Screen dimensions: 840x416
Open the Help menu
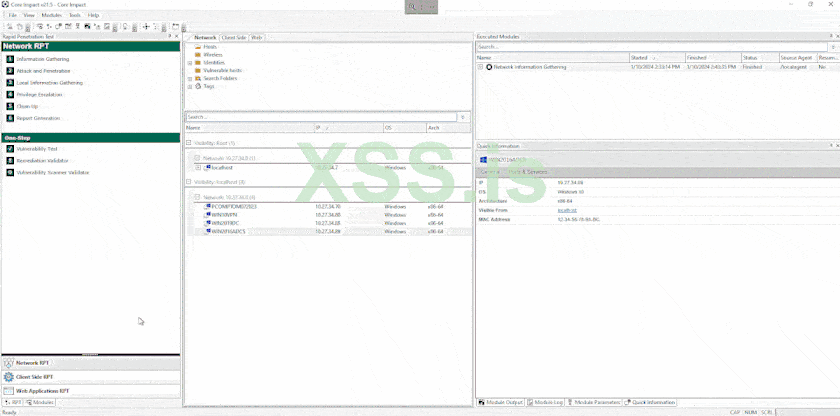[93, 15]
